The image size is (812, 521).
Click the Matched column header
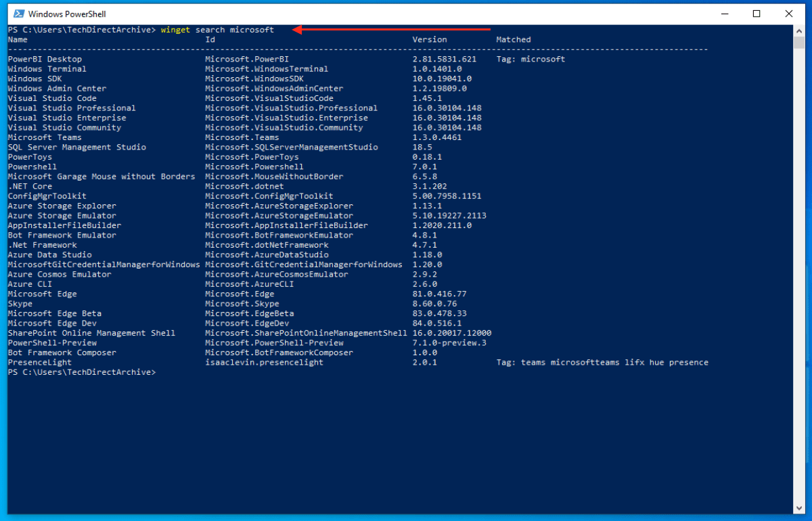tap(513, 40)
